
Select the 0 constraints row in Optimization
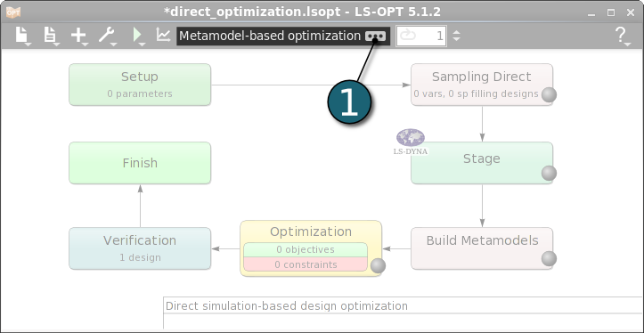click(306, 264)
